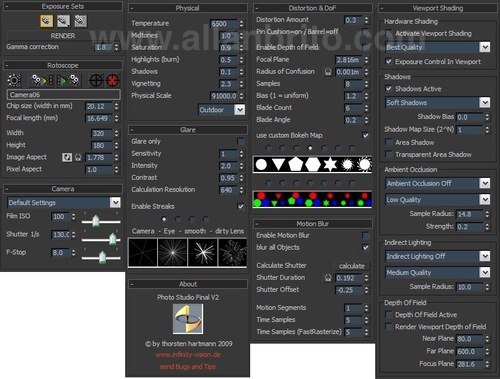
Task: Collapse the Exposure Sets rollout header
Action: pyautogui.click(x=63, y=6)
